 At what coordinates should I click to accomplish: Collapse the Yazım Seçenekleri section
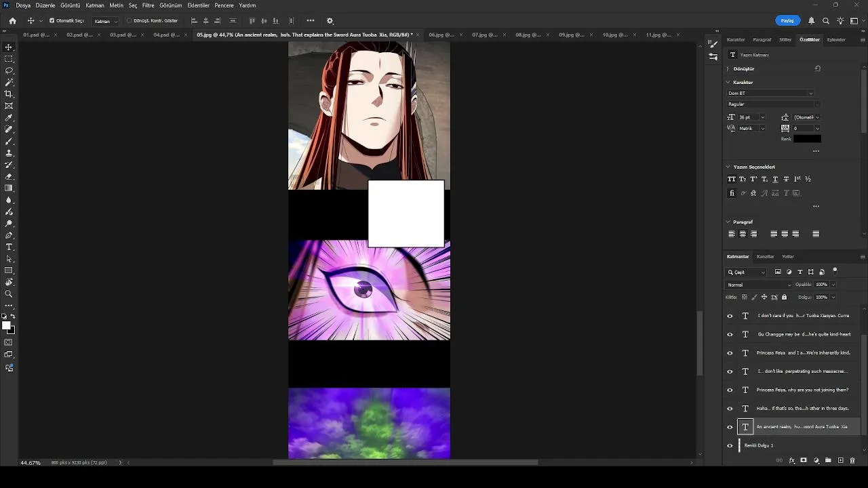pos(728,167)
